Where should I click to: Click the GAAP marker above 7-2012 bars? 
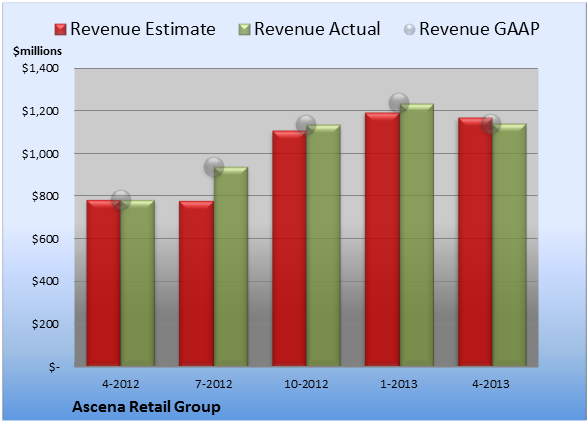[x=214, y=167]
